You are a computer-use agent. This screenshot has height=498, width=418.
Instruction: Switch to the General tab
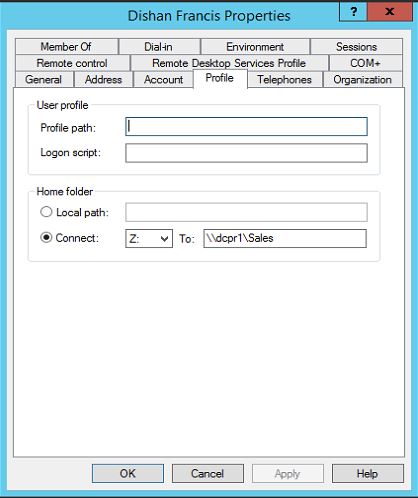(x=44, y=80)
